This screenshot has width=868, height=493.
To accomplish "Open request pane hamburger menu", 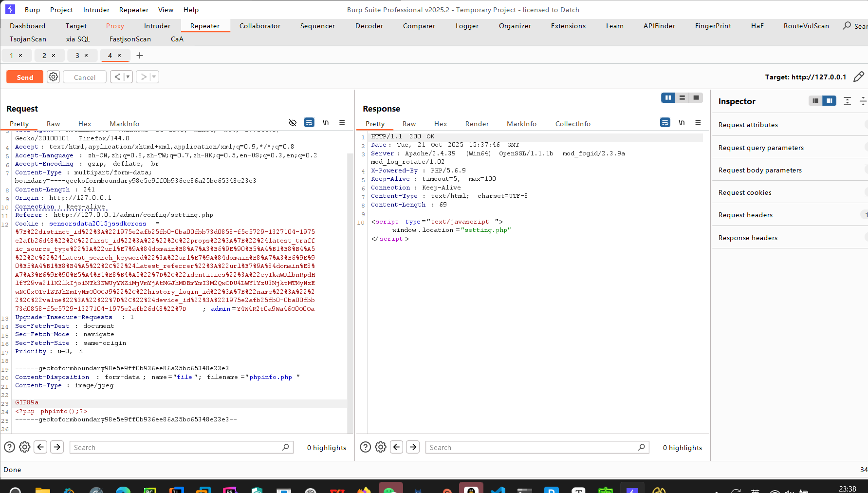I will (x=342, y=123).
